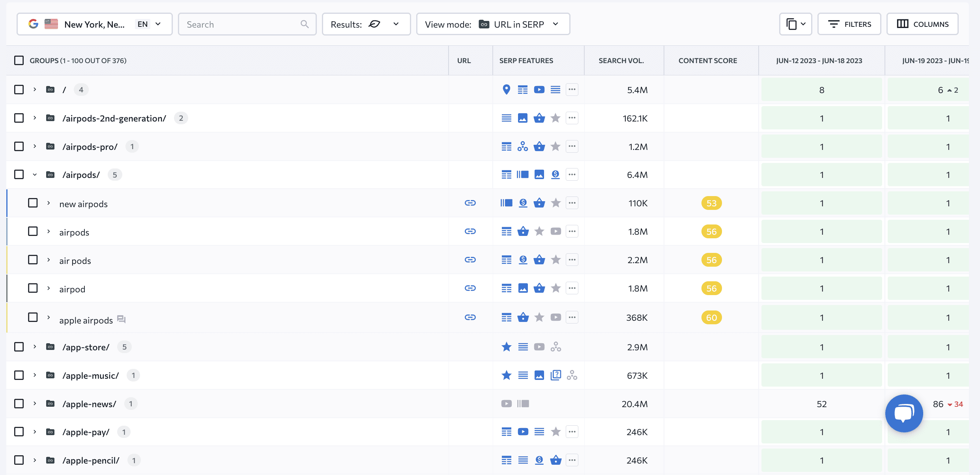Open URL link for airpods keyword
This screenshot has height=475, width=980.
click(x=470, y=231)
